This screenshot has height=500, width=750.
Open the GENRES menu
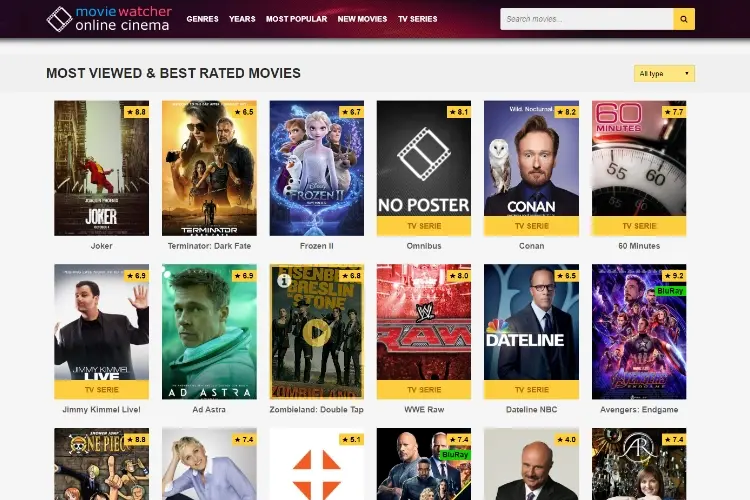(x=202, y=19)
